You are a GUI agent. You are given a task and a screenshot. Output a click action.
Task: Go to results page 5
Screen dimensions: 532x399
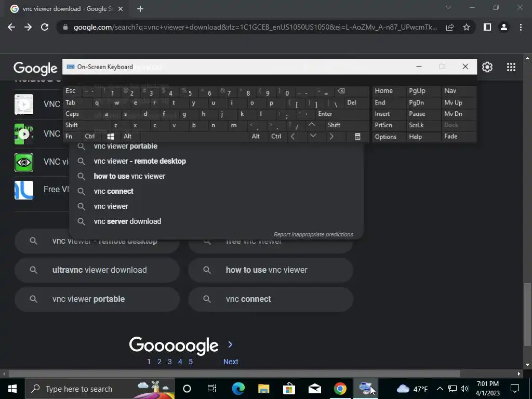191,362
